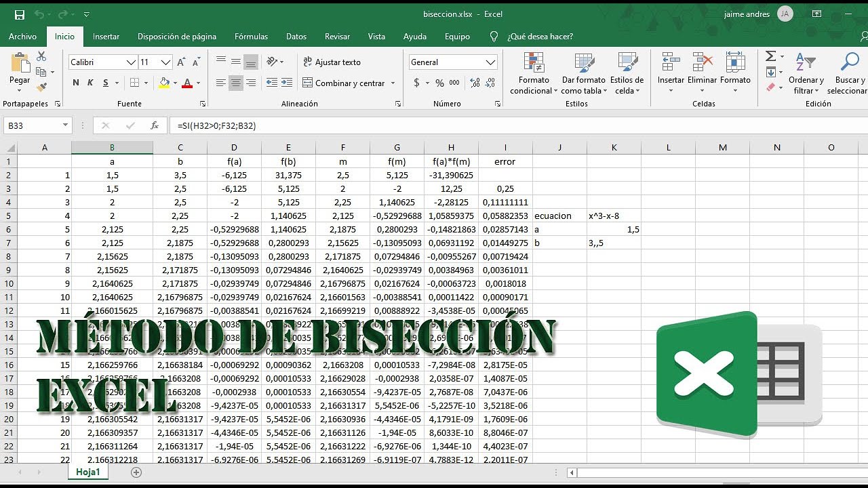Click the middle align icon

click(x=236, y=62)
